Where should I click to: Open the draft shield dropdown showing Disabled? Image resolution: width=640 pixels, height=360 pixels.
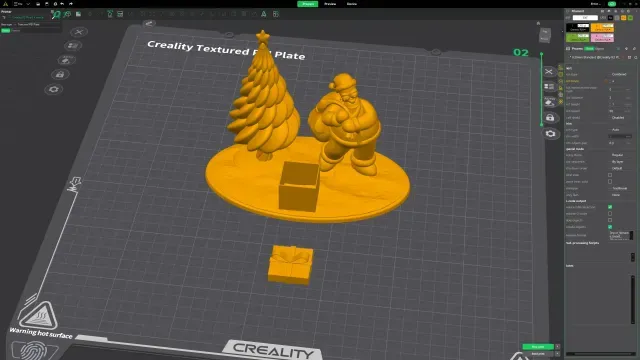619,118
